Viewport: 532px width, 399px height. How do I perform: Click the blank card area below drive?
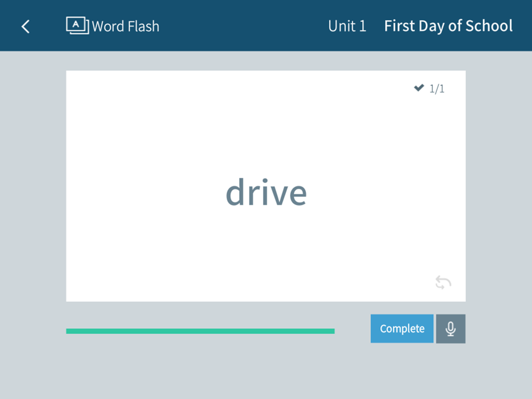point(266,251)
